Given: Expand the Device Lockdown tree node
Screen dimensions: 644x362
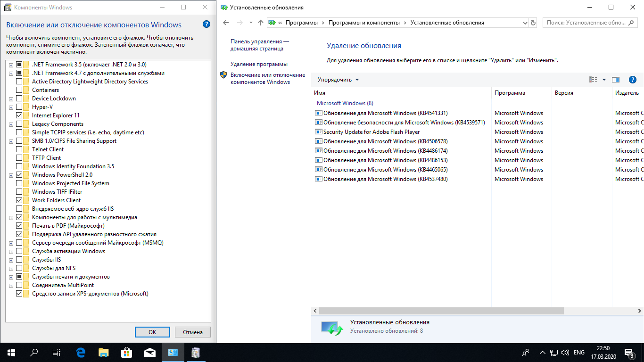Looking at the screenshot, I should (11, 99).
